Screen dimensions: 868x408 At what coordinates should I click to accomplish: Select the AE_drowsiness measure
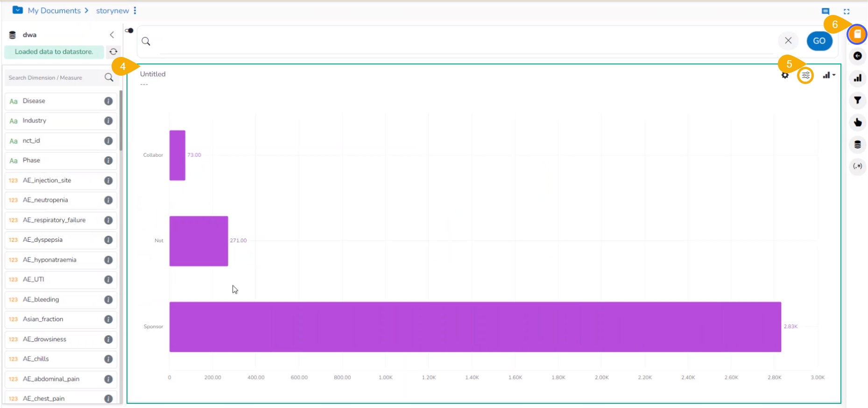coord(61,339)
